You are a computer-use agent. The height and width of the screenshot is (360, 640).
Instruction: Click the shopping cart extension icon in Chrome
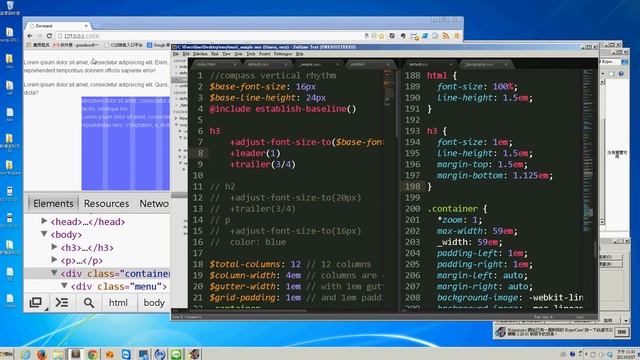pos(414,36)
